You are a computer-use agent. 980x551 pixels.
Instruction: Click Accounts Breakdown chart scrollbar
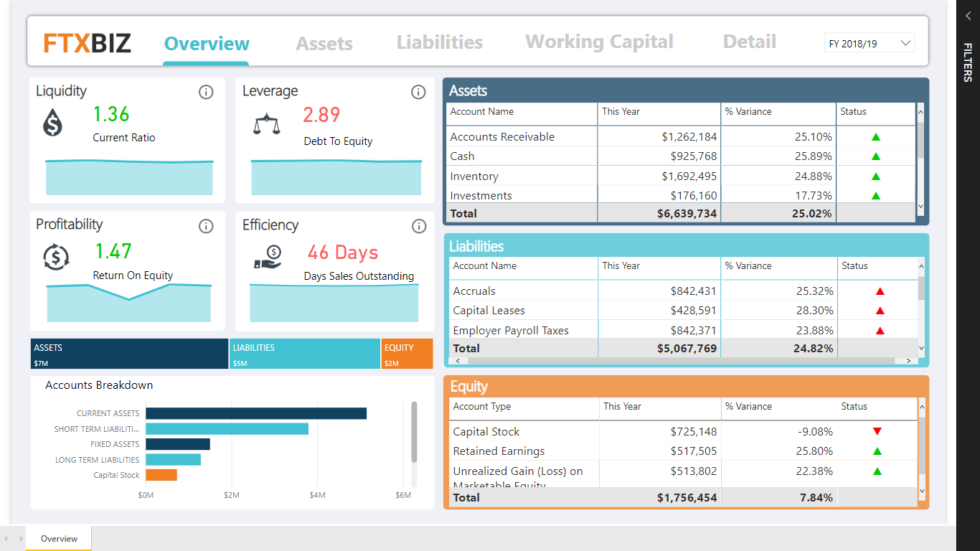click(x=414, y=432)
